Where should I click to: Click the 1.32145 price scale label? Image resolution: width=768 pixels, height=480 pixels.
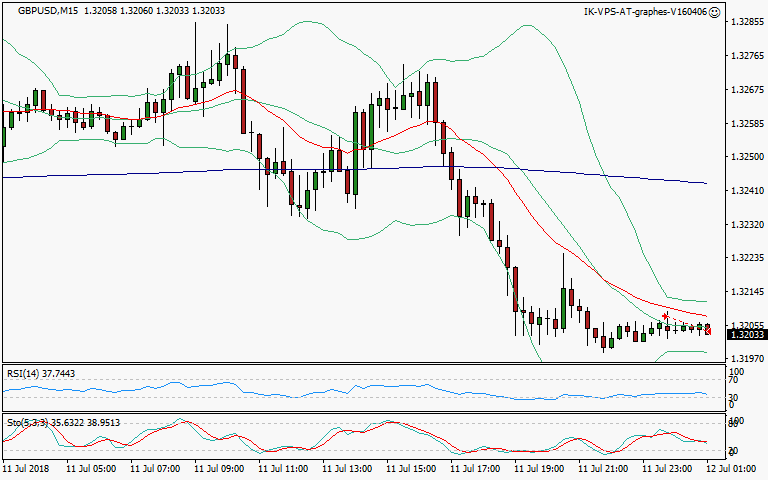coord(747,291)
